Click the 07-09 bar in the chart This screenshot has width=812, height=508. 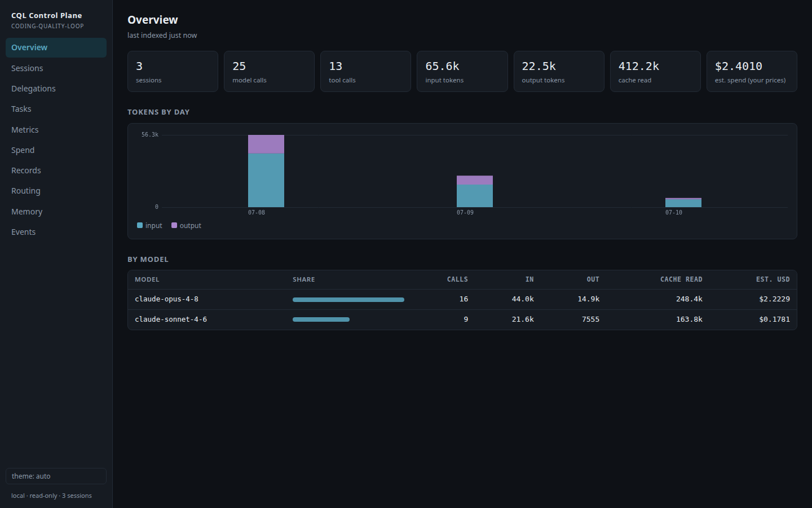[475, 191]
